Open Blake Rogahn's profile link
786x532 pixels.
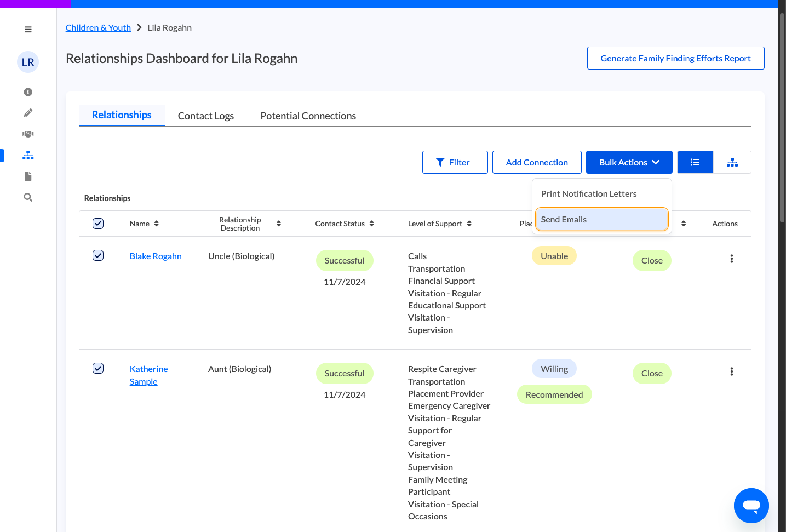point(156,256)
